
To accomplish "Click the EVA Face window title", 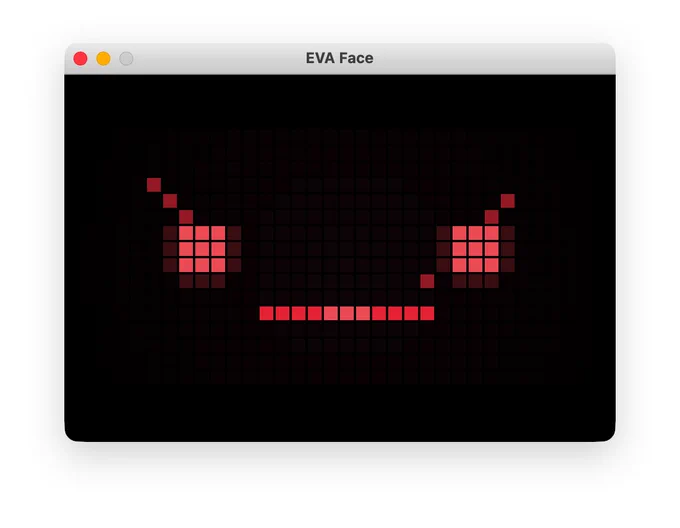I will click(340, 58).
